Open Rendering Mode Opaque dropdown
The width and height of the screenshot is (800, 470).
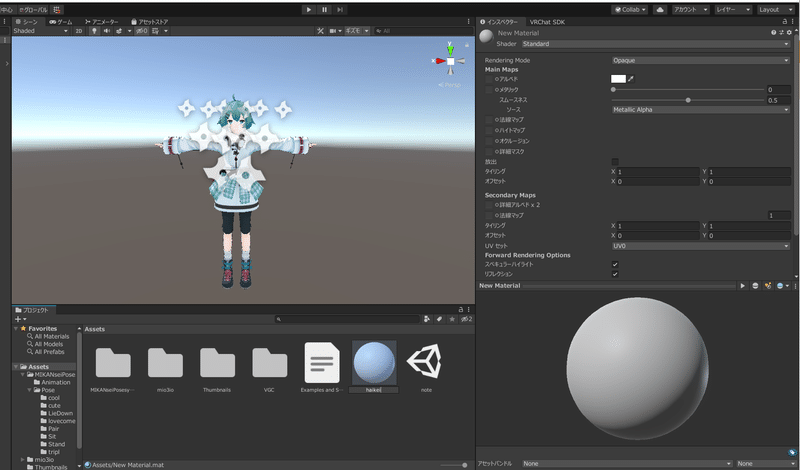pyautogui.click(x=701, y=60)
